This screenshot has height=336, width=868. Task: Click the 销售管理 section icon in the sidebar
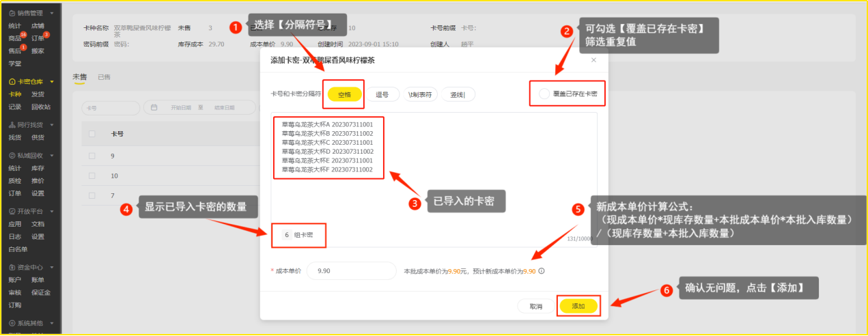pyautogui.click(x=12, y=13)
